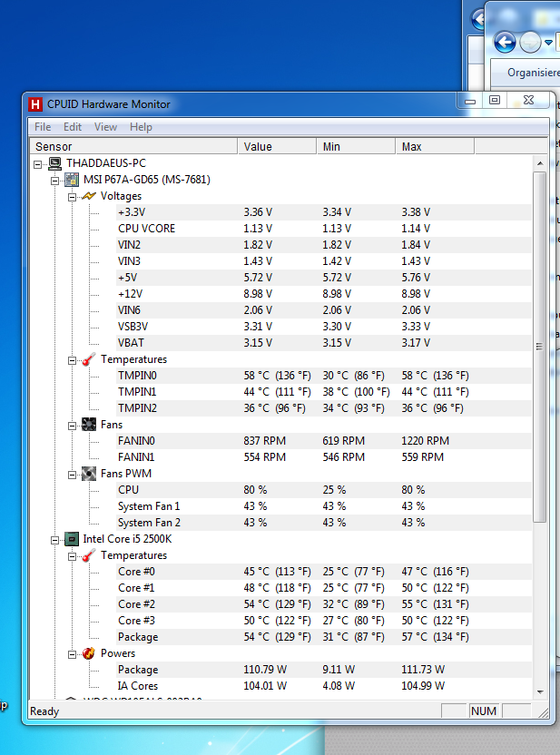This screenshot has width=560, height=755.
Task: Select the TMPIN1 temperature row
Action: (325, 392)
